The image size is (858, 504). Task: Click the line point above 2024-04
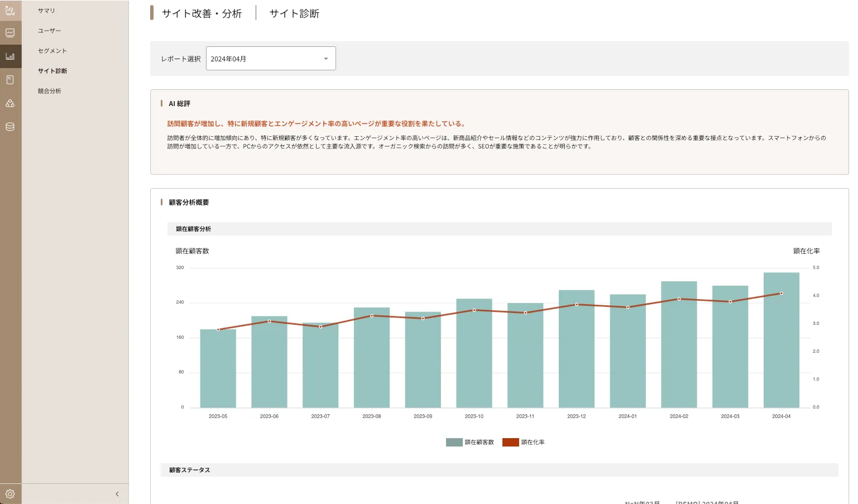782,293
